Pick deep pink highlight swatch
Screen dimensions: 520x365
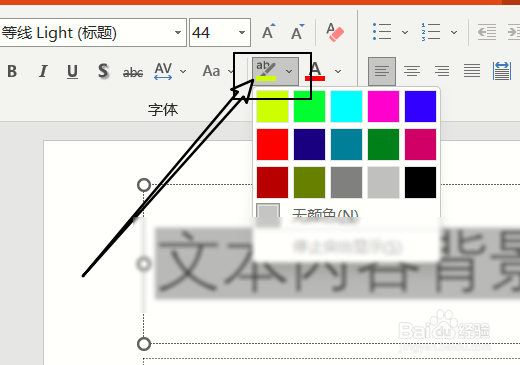point(421,144)
